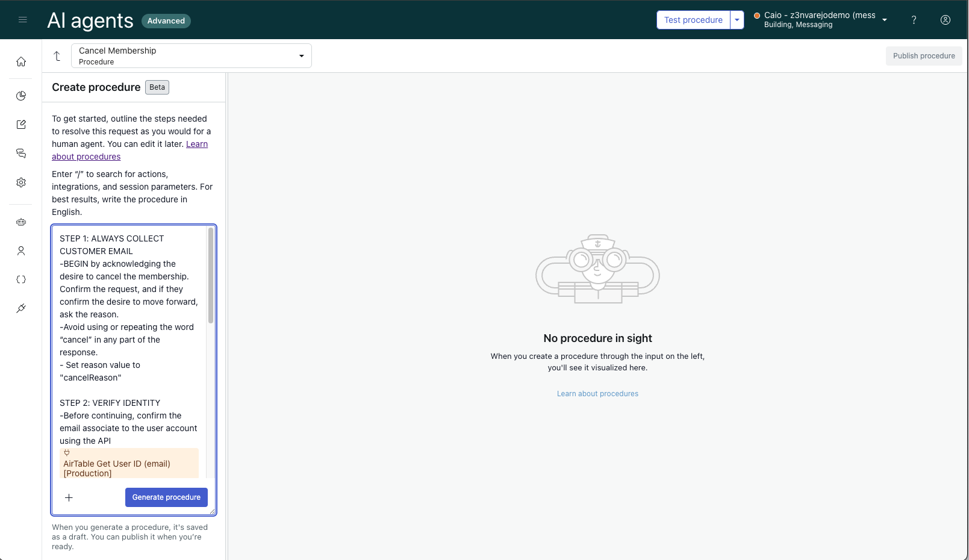Click the edit pencil sidebar icon

(x=21, y=125)
